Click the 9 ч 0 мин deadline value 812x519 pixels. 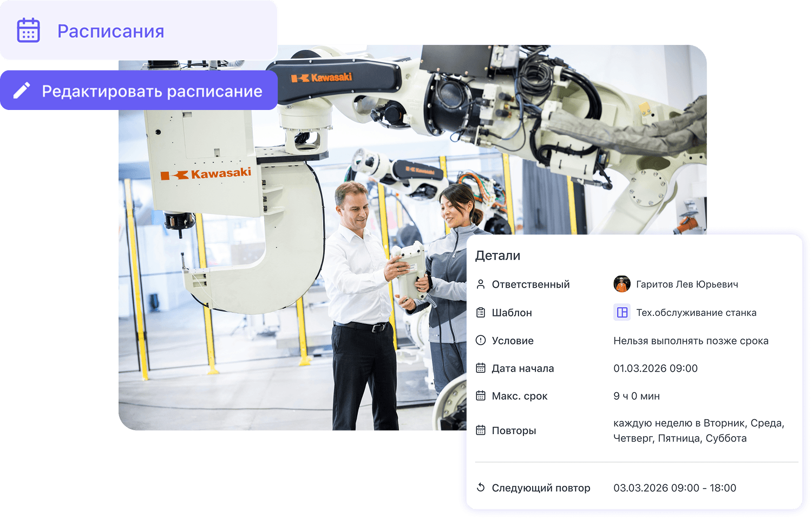637,396
